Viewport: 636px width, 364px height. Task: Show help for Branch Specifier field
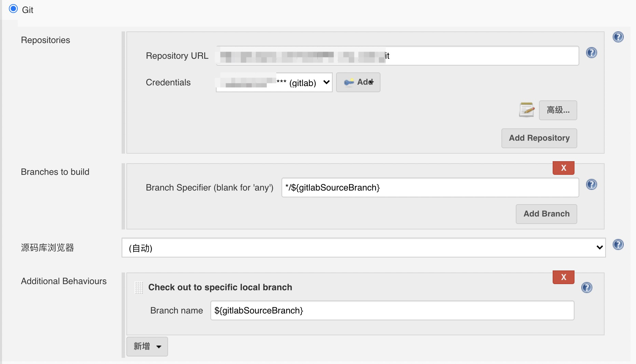(x=591, y=184)
